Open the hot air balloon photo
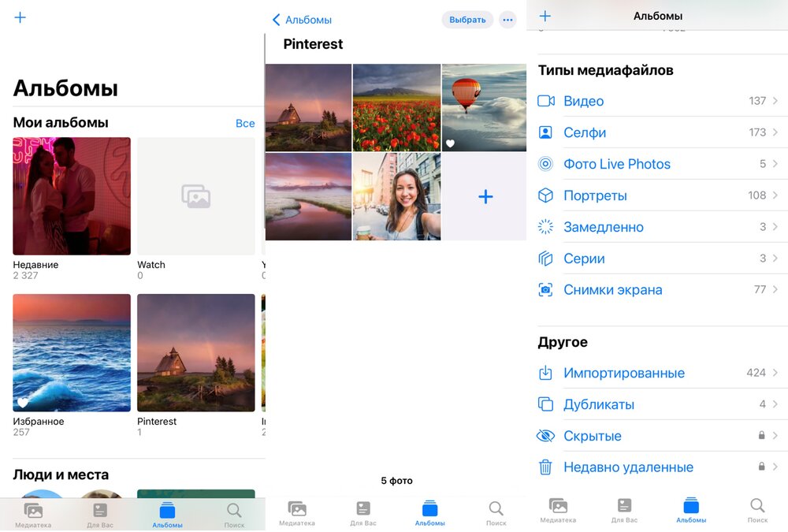Image resolution: width=788 pixels, height=532 pixels. coord(484,107)
